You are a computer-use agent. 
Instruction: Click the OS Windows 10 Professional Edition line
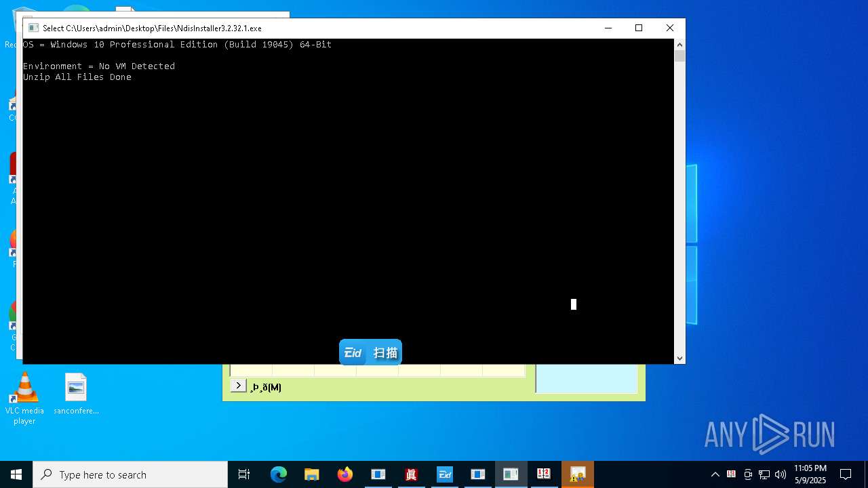click(x=178, y=44)
